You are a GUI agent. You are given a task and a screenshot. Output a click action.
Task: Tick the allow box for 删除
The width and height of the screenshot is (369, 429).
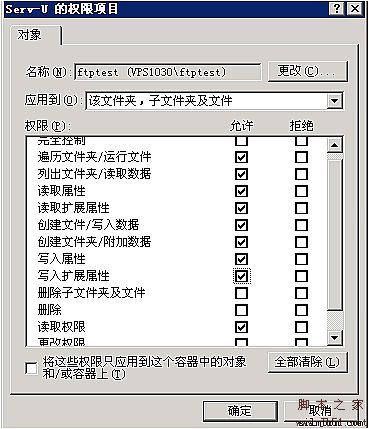coord(241,310)
